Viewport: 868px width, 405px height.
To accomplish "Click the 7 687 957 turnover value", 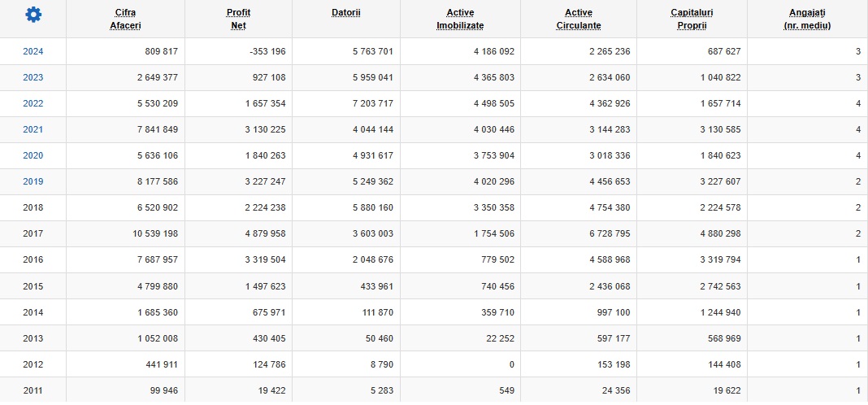I will click(x=157, y=260).
